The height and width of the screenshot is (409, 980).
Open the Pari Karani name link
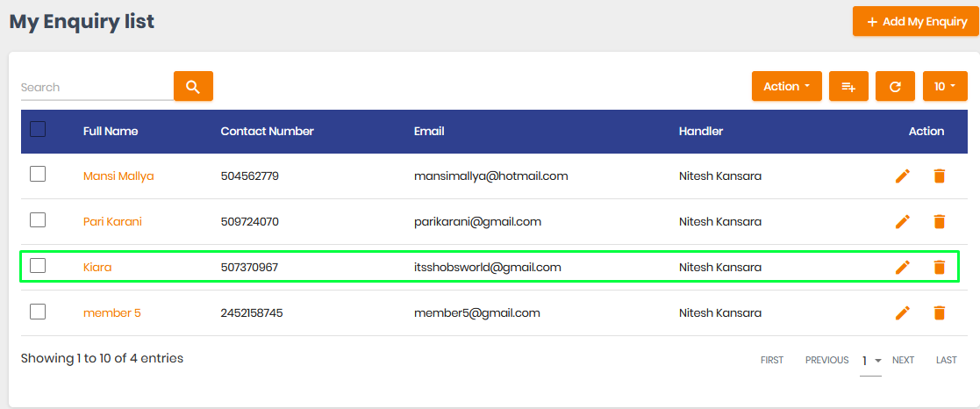click(112, 221)
